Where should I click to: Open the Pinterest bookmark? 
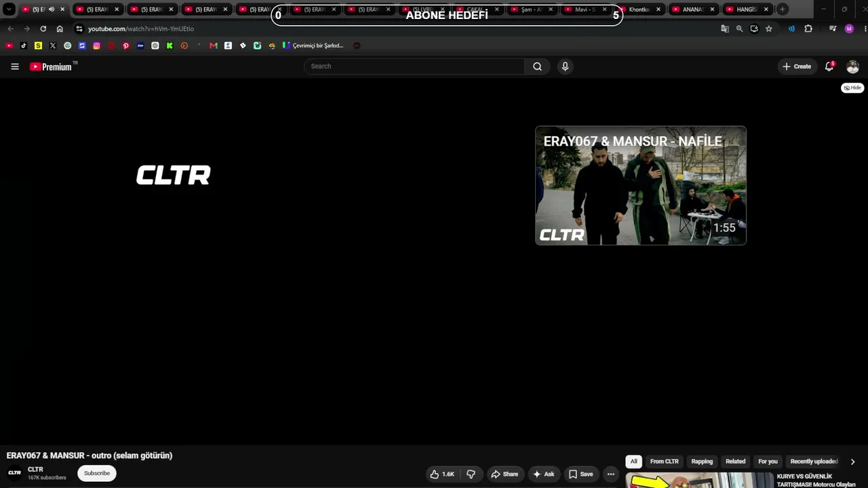click(x=126, y=45)
